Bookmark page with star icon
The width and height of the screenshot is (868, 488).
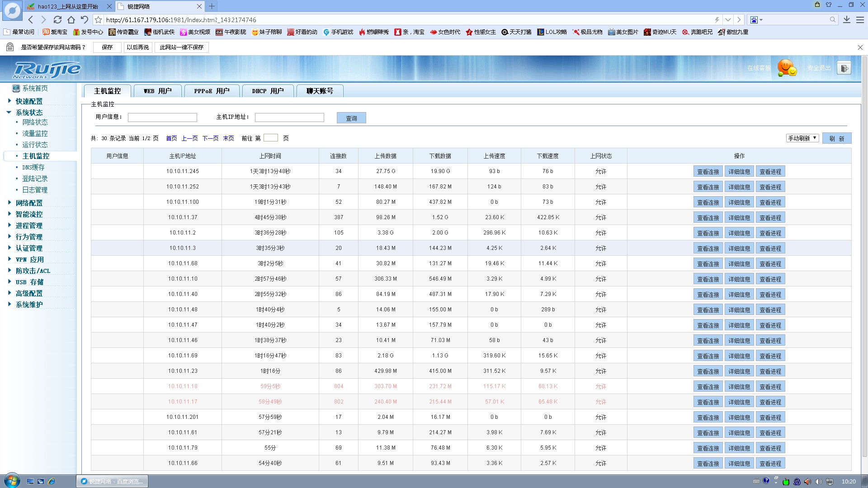pos(98,20)
